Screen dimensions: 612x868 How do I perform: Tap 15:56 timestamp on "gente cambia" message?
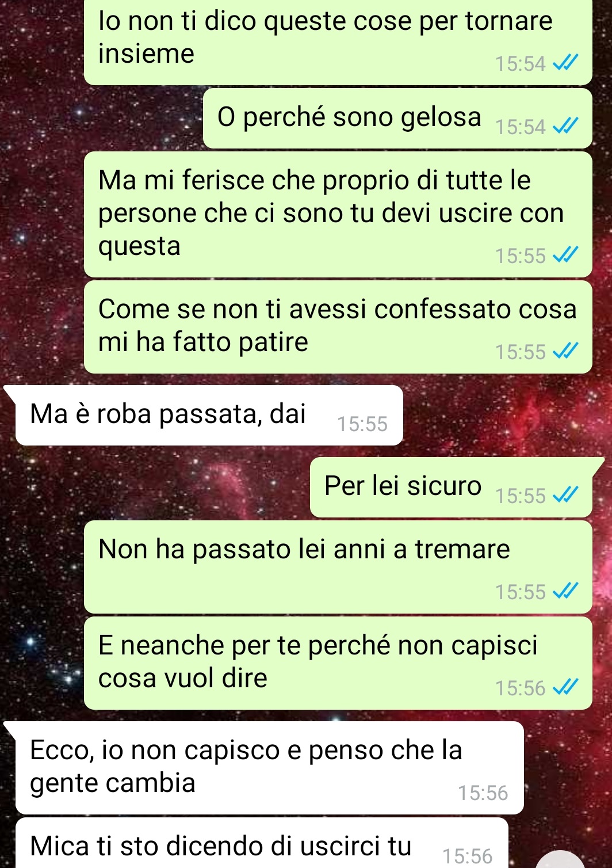click(x=483, y=793)
